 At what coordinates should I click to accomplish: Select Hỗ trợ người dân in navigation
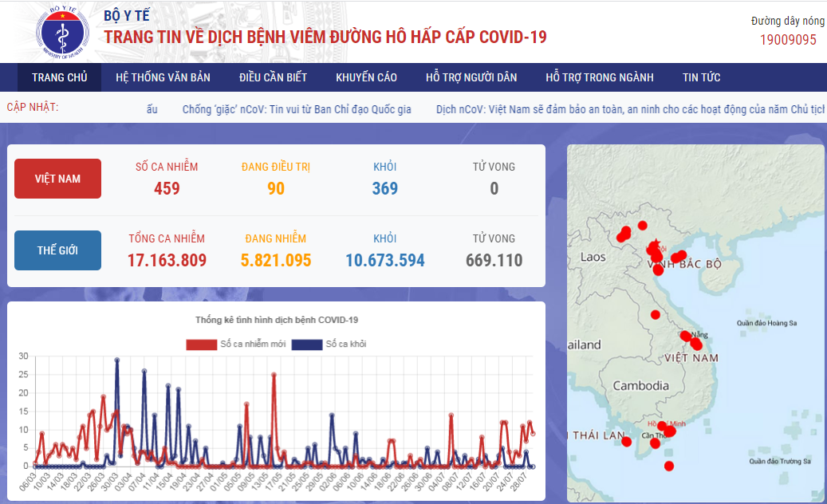coord(471,77)
